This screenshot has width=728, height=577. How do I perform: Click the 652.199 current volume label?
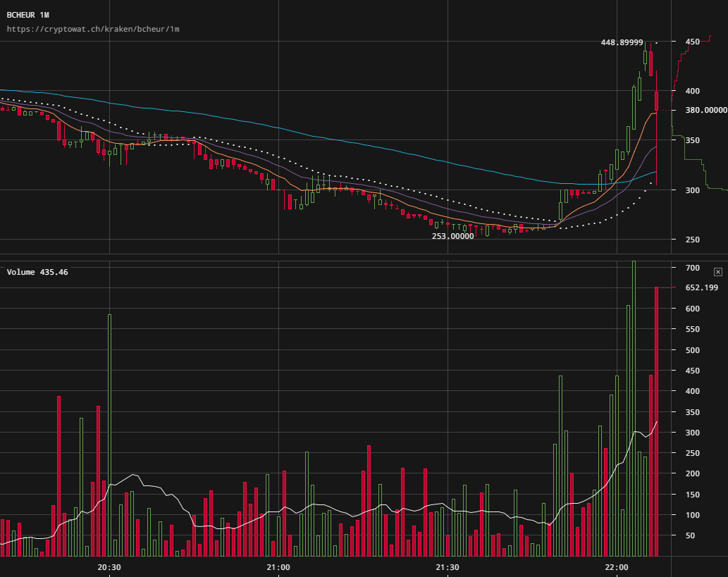click(701, 287)
